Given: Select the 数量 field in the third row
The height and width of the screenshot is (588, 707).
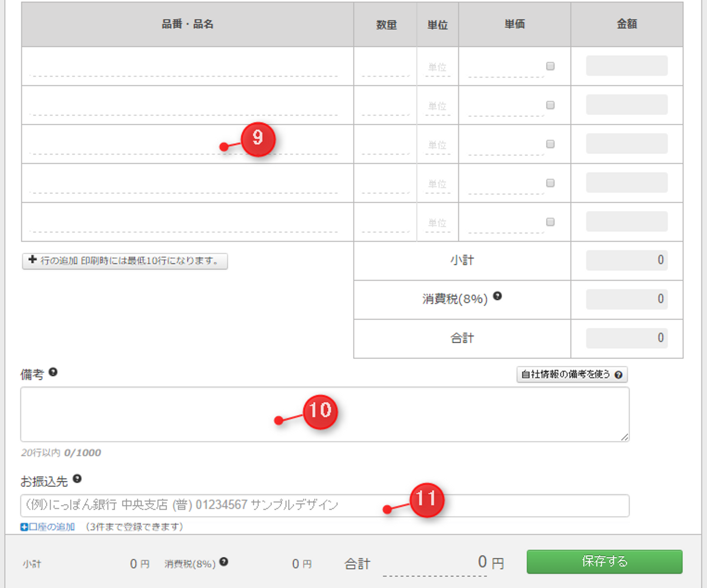Looking at the screenshot, I should (x=385, y=145).
